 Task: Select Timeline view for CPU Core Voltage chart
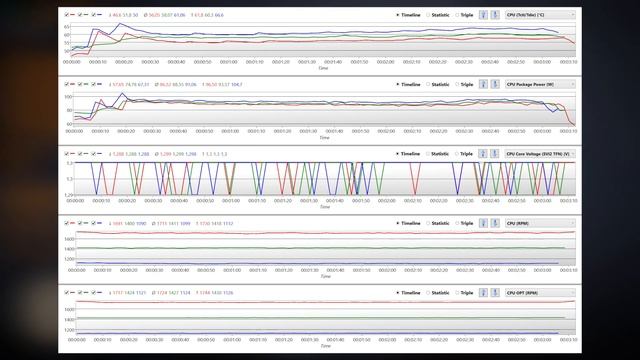tap(408, 154)
